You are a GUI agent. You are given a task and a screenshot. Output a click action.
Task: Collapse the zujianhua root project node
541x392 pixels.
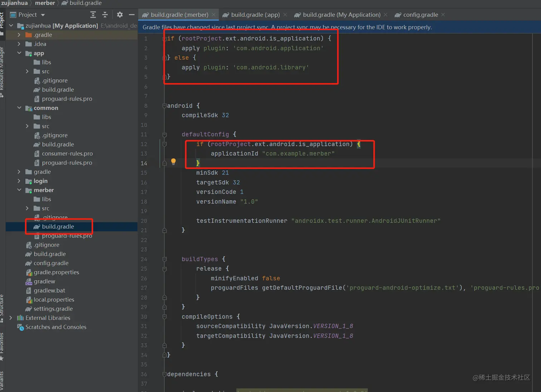pos(11,25)
